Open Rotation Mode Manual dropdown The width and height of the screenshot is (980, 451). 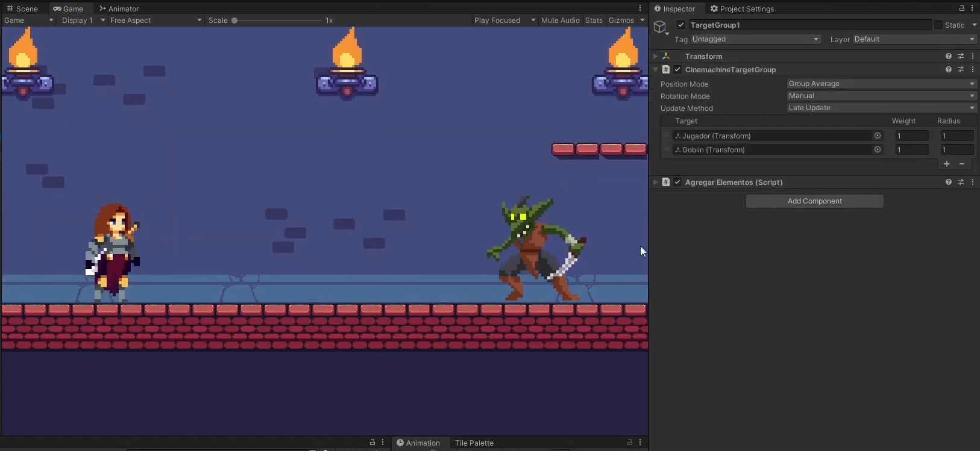(882, 96)
